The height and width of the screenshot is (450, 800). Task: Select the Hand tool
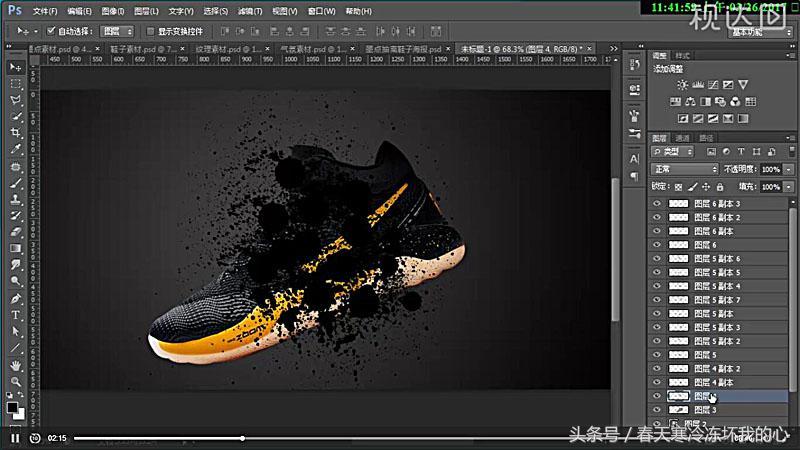click(16, 365)
